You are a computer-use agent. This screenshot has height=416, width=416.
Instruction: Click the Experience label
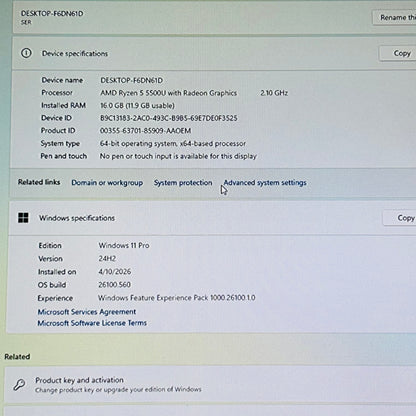[x=55, y=298]
